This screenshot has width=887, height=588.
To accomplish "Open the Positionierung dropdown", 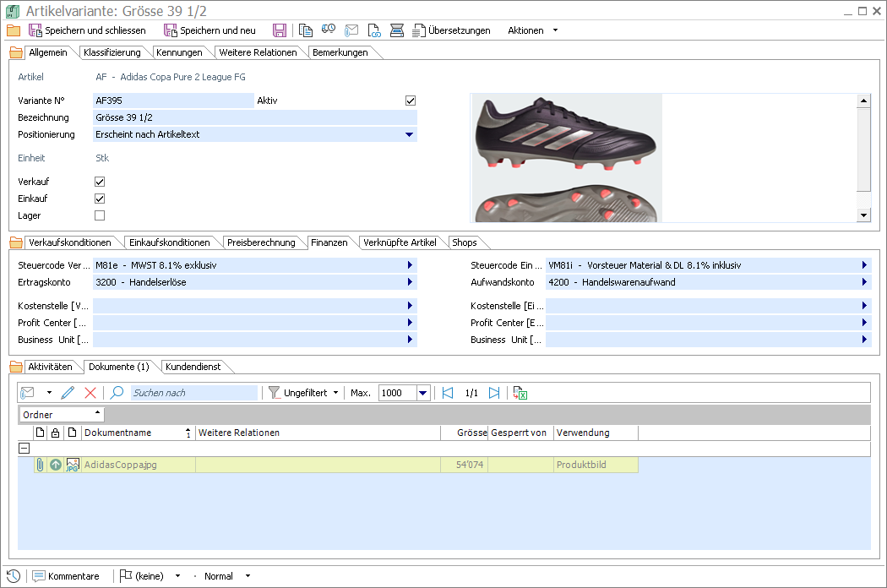I will click(x=409, y=134).
